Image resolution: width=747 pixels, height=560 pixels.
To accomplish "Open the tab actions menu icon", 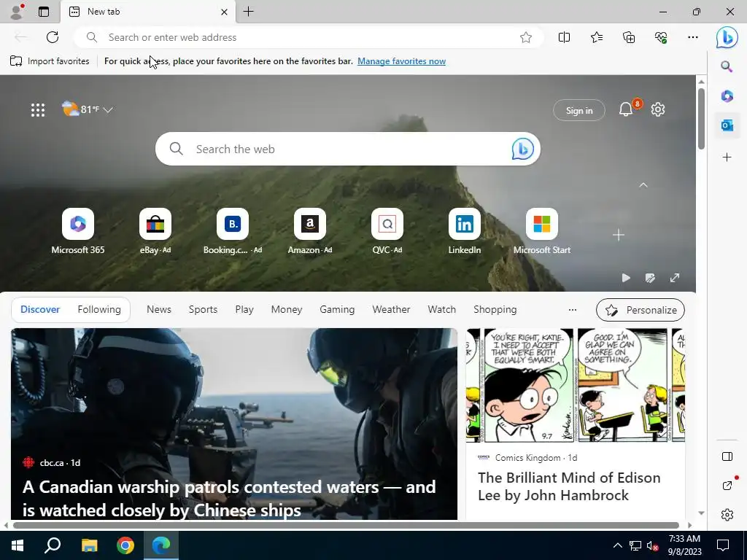I will point(43,12).
